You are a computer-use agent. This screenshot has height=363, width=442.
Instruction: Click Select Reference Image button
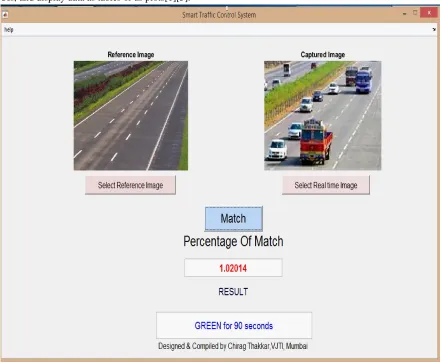pos(130,185)
